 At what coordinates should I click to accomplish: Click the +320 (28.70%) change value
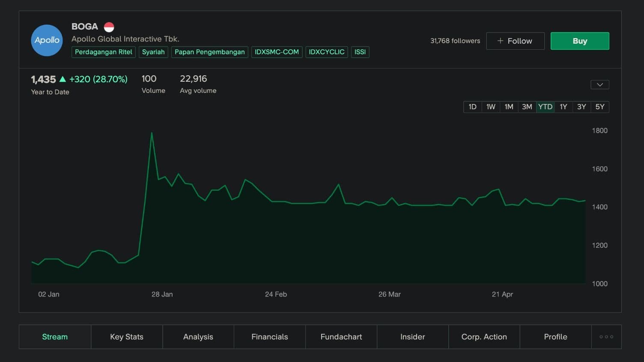pyautogui.click(x=98, y=79)
